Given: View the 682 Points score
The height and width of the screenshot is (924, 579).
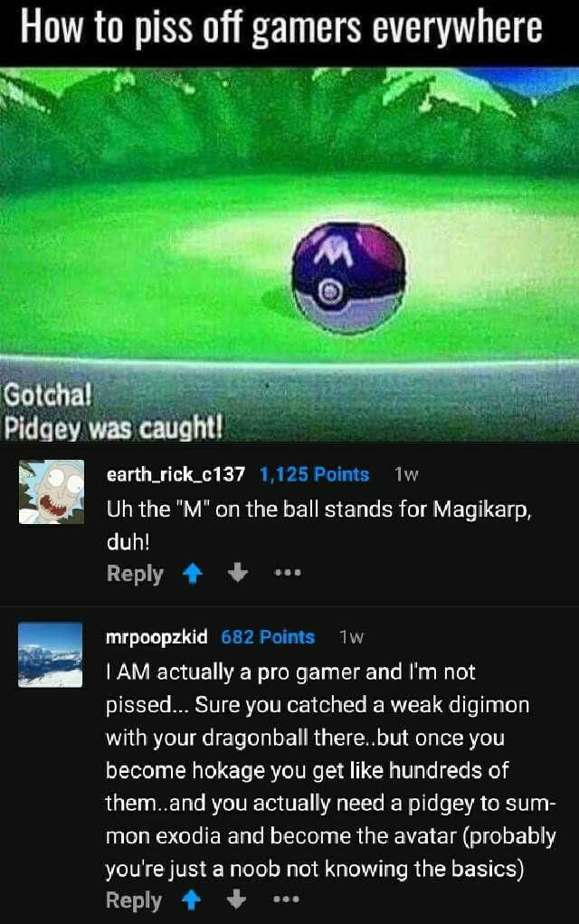Looking at the screenshot, I should tap(268, 637).
